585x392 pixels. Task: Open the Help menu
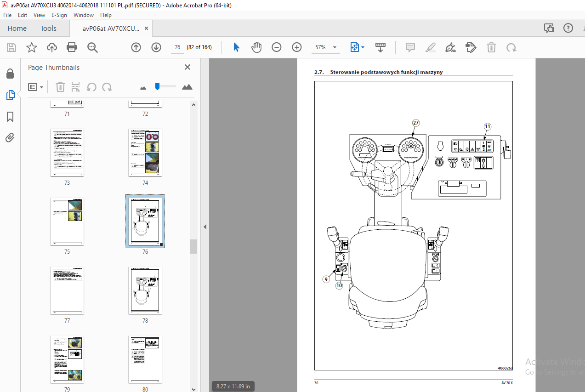106,15
